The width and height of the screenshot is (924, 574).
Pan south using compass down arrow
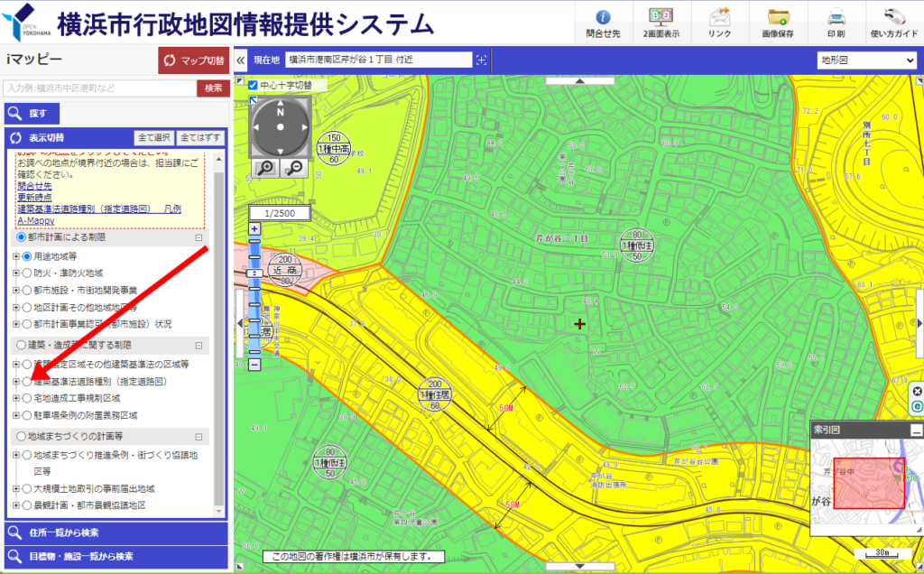click(281, 150)
